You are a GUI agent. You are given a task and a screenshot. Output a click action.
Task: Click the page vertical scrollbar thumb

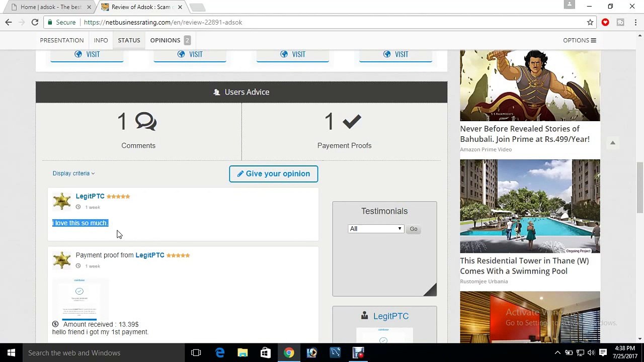640,188
